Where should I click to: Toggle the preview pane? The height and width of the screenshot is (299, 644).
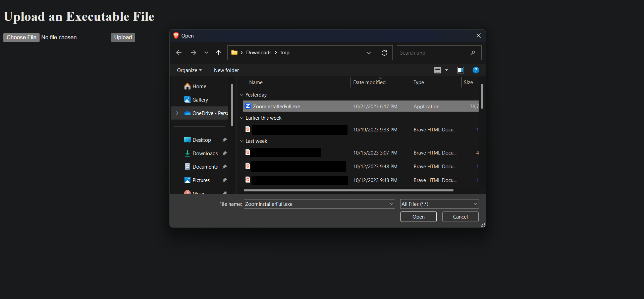tap(461, 70)
